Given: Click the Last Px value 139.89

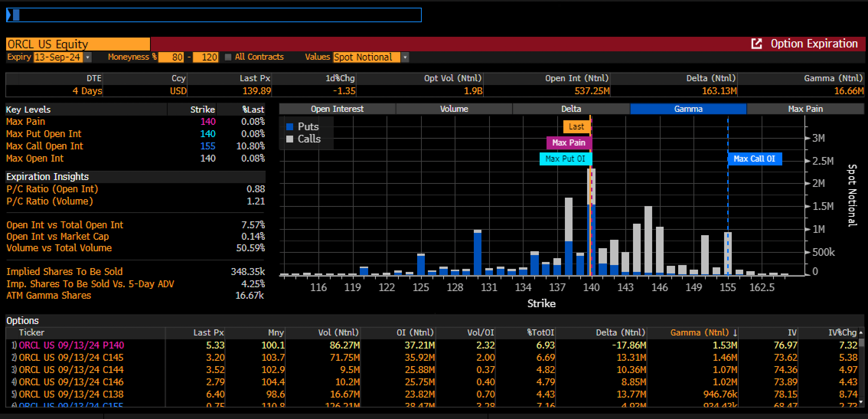Looking at the screenshot, I should tap(256, 91).
